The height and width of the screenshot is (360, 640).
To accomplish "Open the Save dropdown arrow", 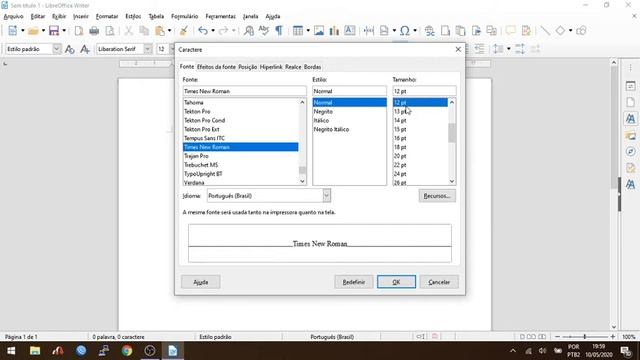I will point(64,31).
